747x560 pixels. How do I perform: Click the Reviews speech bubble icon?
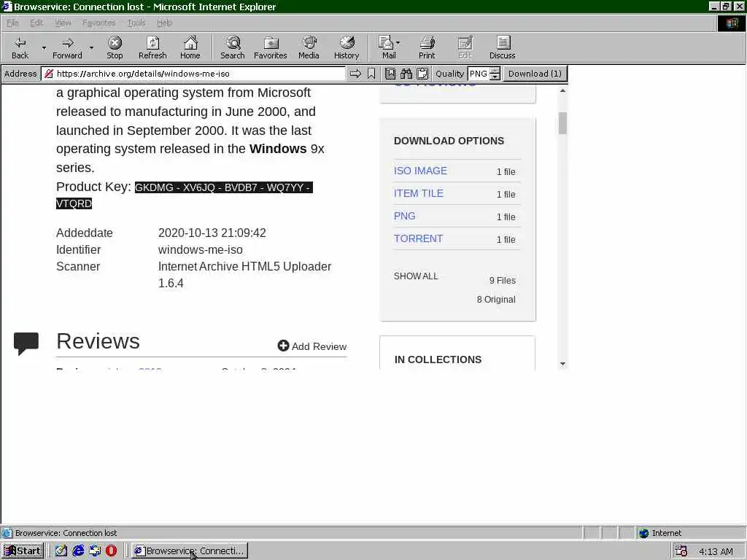(26, 343)
